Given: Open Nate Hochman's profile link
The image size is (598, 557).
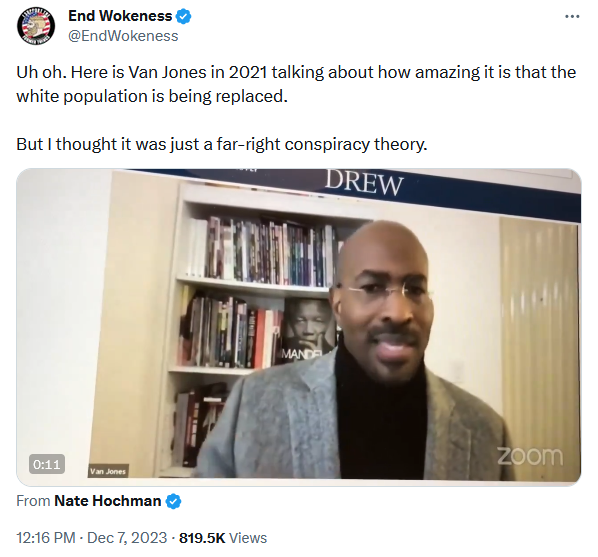Looking at the screenshot, I should (x=108, y=501).
